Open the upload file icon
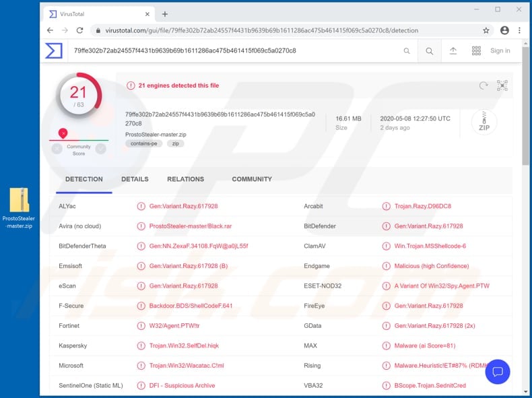Viewport: 532px width, 398px height. point(453,51)
